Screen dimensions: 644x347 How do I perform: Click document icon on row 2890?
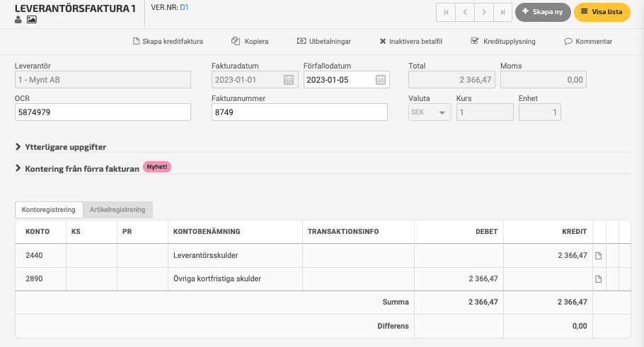point(599,279)
